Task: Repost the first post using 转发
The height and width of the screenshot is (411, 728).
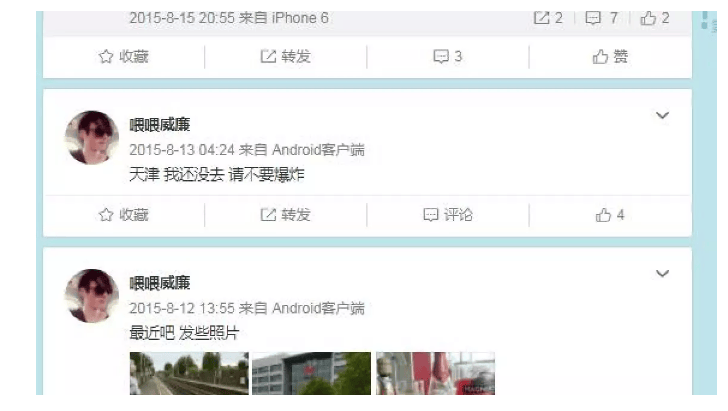Action: click(x=285, y=57)
